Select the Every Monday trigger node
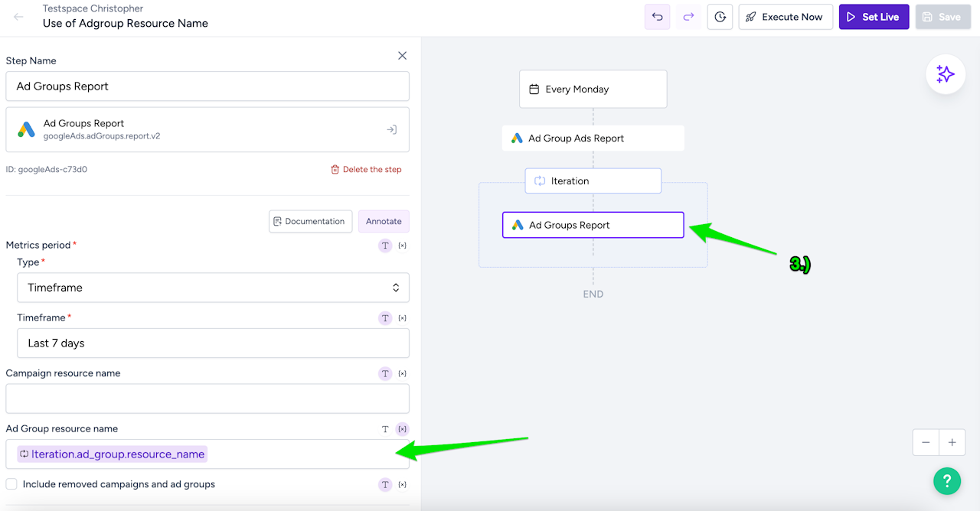Viewport: 980px width, 511px height. (x=593, y=90)
